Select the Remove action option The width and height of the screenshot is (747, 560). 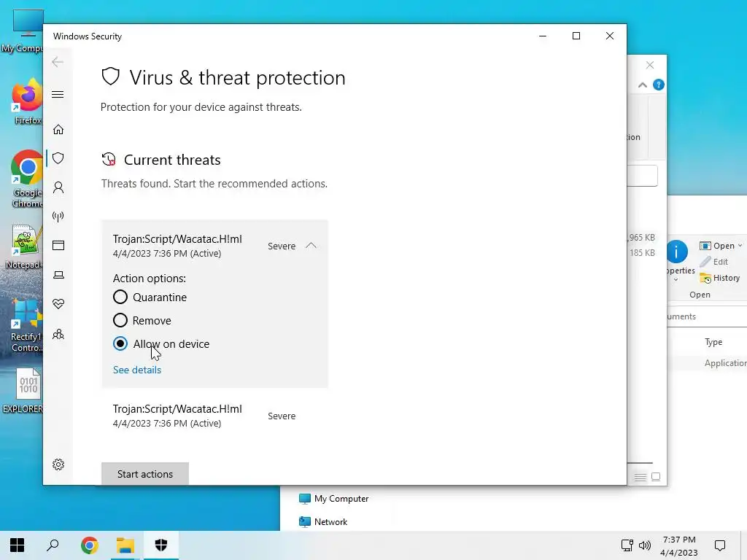tap(120, 321)
